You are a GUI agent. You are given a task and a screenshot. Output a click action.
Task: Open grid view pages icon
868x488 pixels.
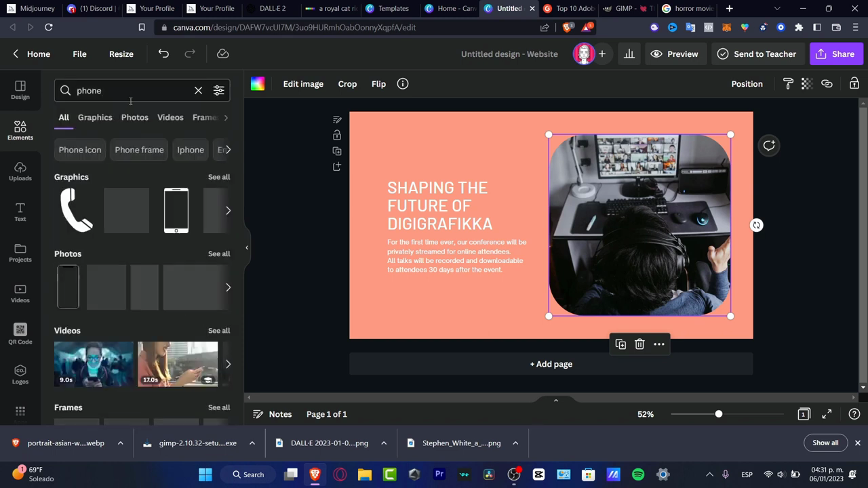pyautogui.click(x=804, y=414)
